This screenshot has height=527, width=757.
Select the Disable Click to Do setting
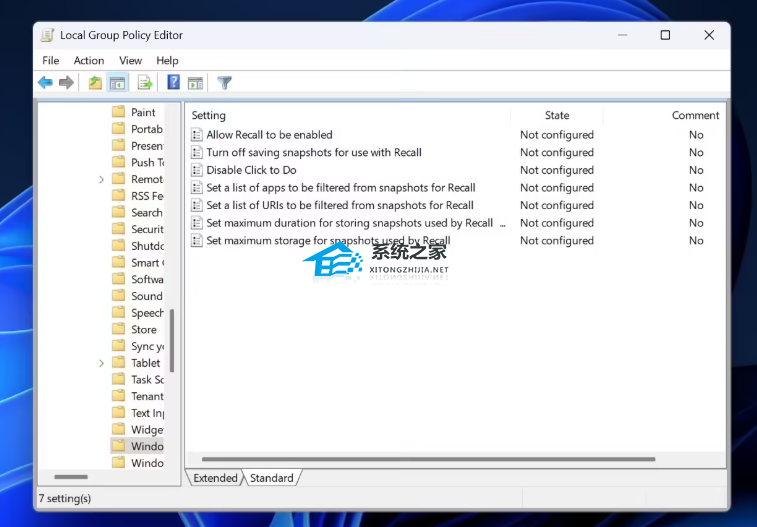pyautogui.click(x=251, y=170)
